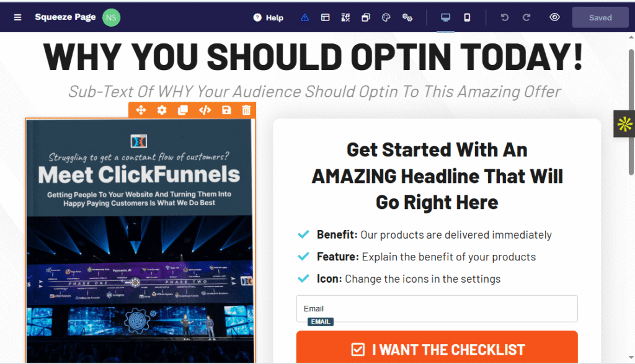The width and height of the screenshot is (635, 364).
Task: Click the NS user avatar
Action: coord(111,17)
